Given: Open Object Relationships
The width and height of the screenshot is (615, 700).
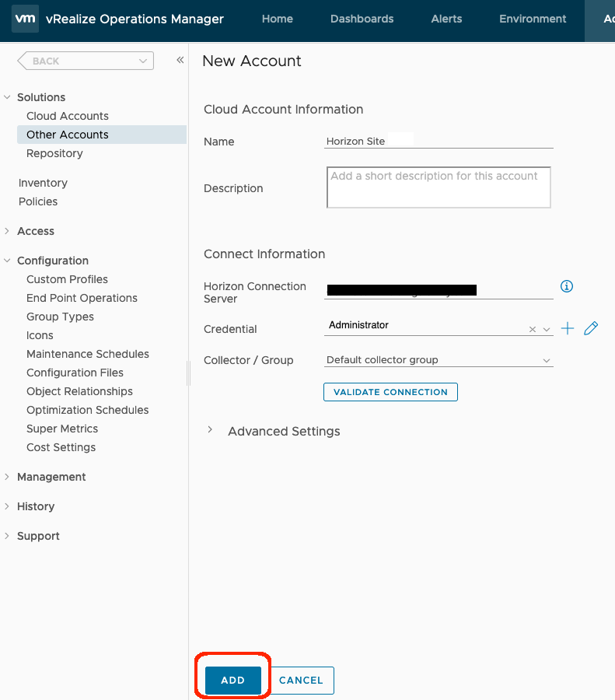Looking at the screenshot, I should pos(79,391).
